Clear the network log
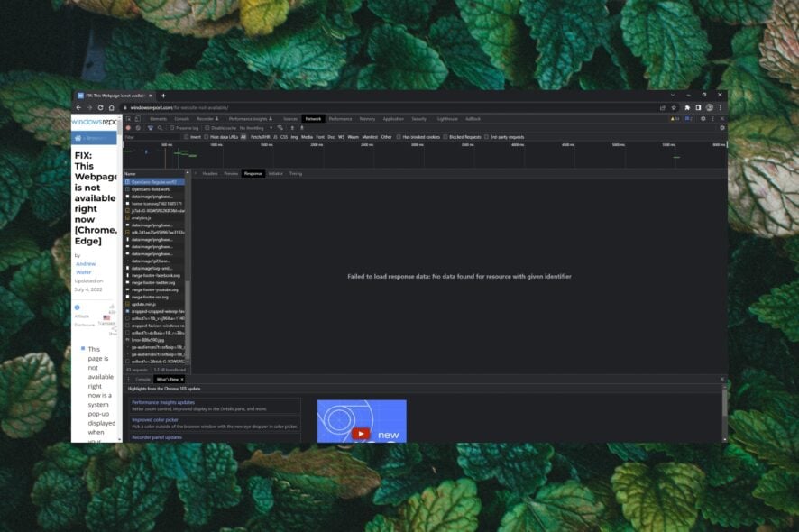This screenshot has height=532, width=799. pos(138,128)
